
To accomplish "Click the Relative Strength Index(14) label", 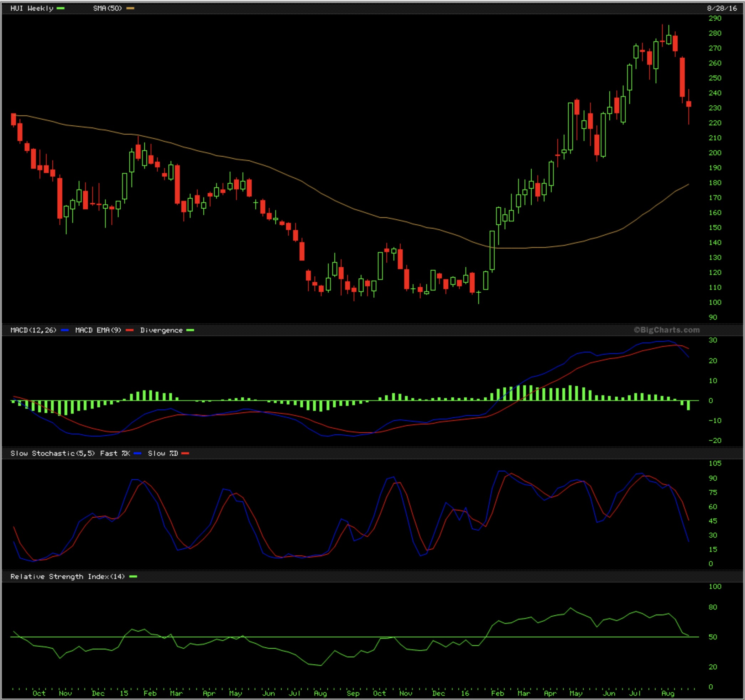I will (x=67, y=576).
